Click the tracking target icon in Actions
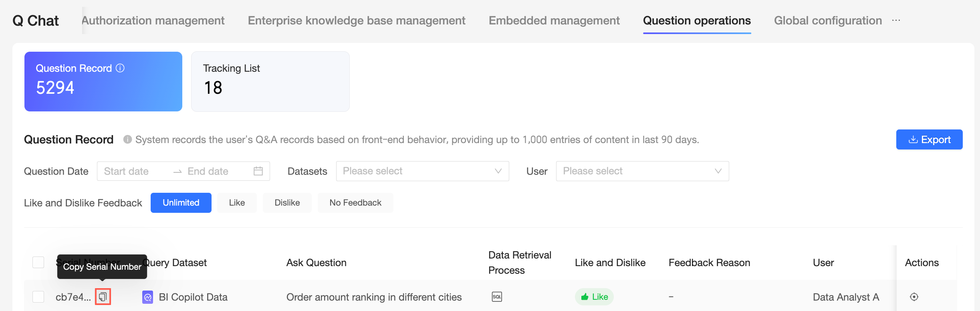Image resolution: width=980 pixels, height=311 pixels. (x=914, y=297)
